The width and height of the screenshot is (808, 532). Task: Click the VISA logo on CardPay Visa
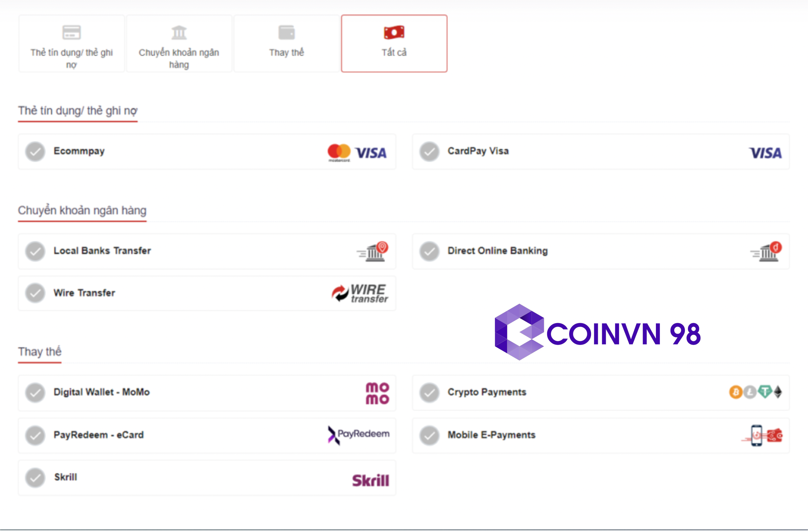(x=765, y=153)
